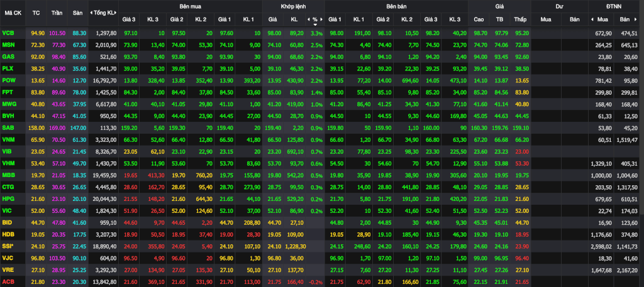The image size is (644, 287).
Task: Click the Bên bán group header
Action: coord(396,6)
